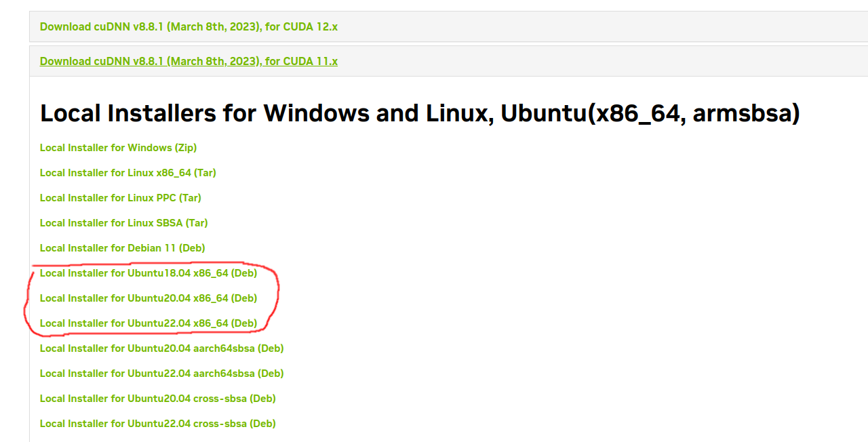Image resolution: width=868 pixels, height=442 pixels.
Task: Select the Ubuntu22.04 x86_64 Deb installer
Action: click(x=149, y=323)
